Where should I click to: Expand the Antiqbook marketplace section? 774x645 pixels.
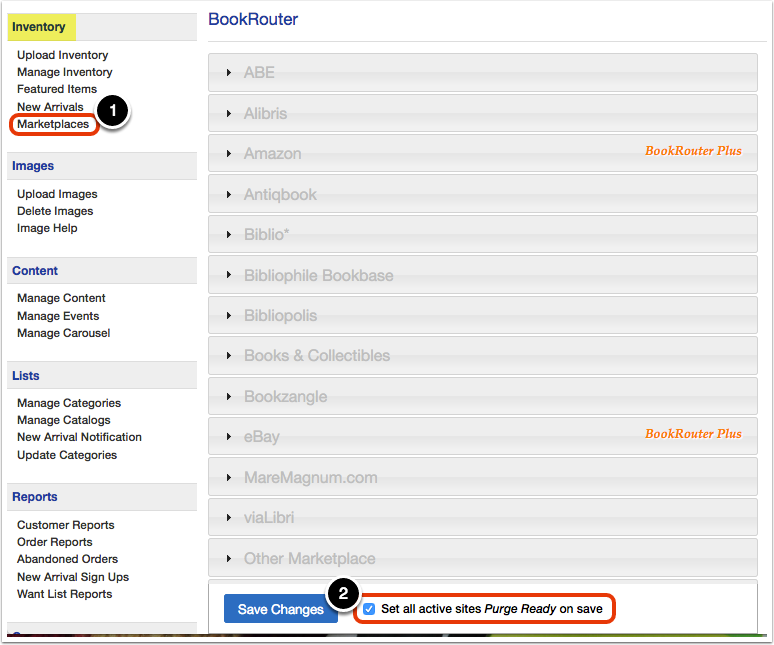tap(483, 194)
